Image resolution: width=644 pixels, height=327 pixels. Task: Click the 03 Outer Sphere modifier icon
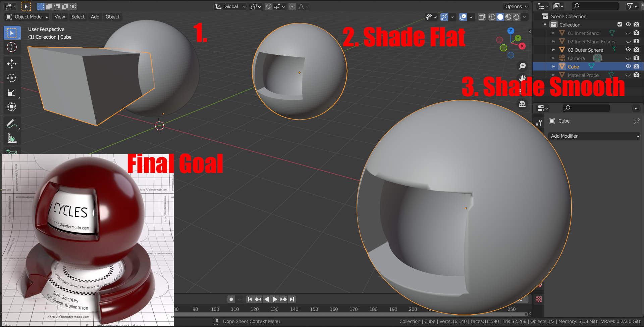pyautogui.click(x=614, y=50)
